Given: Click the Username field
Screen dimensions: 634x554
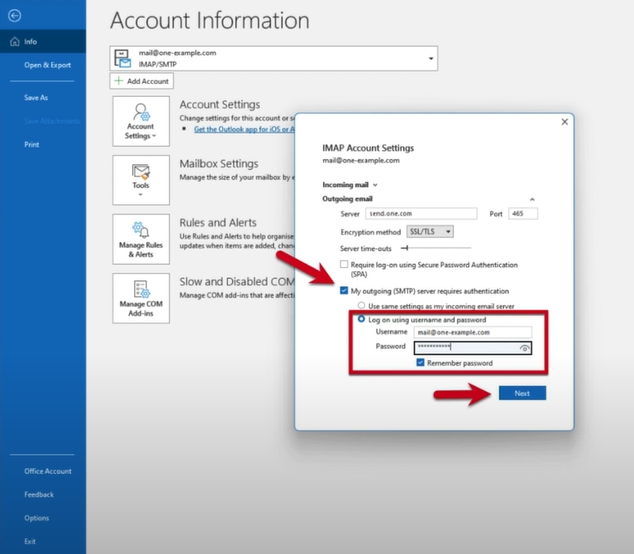Looking at the screenshot, I should (473, 332).
